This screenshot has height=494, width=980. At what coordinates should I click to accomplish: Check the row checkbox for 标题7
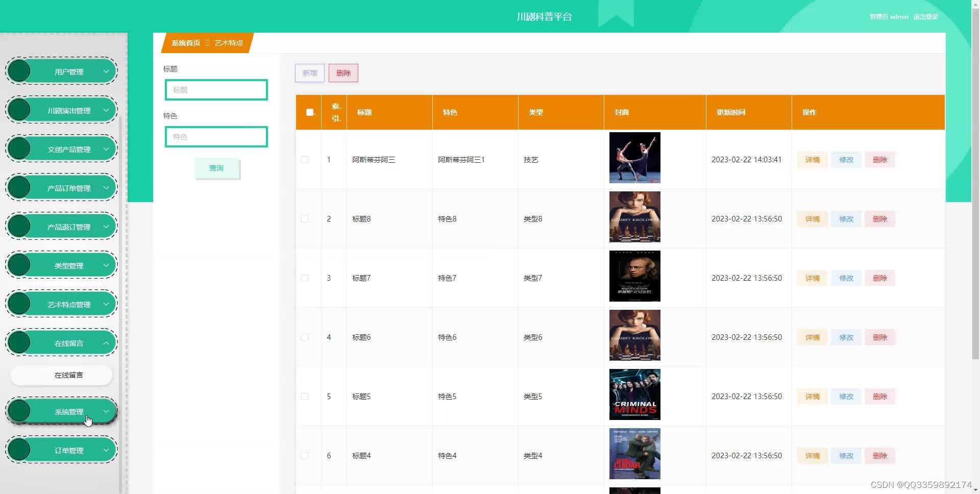[x=305, y=278]
